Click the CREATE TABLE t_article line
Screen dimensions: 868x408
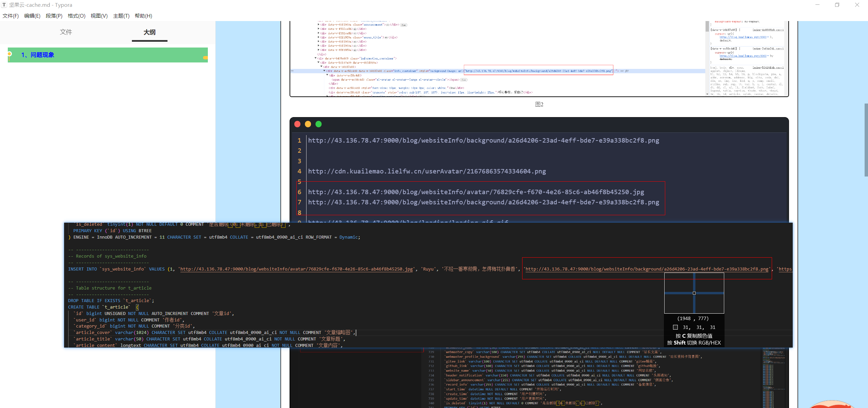pos(103,307)
